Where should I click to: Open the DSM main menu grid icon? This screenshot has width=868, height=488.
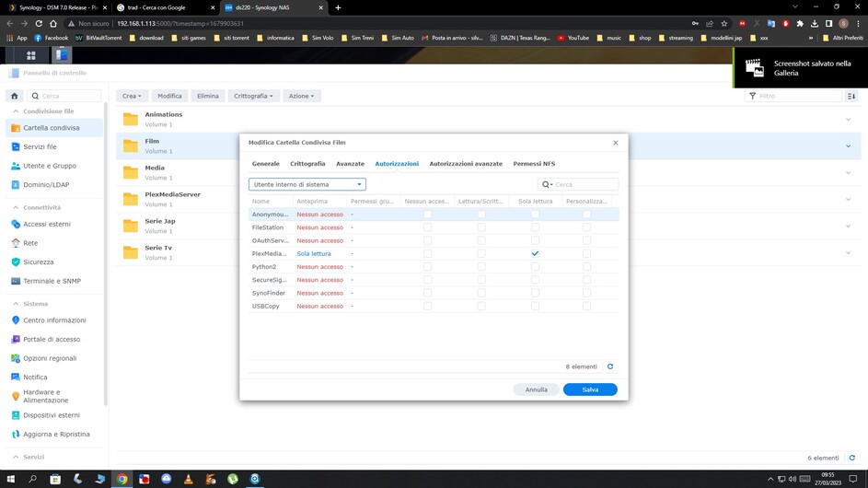[31, 55]
